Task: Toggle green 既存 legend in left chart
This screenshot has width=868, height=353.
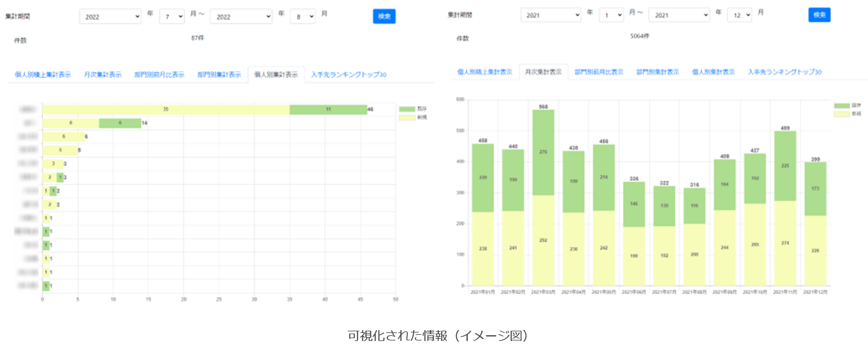Action: (413, 109)
